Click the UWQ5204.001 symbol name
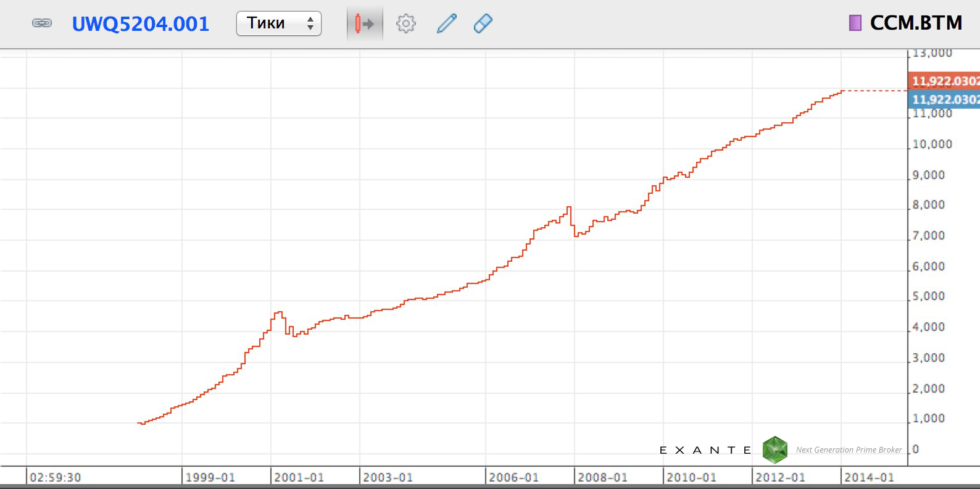Image resolution: width=980 pixels, height=489 pixels. 141,24
